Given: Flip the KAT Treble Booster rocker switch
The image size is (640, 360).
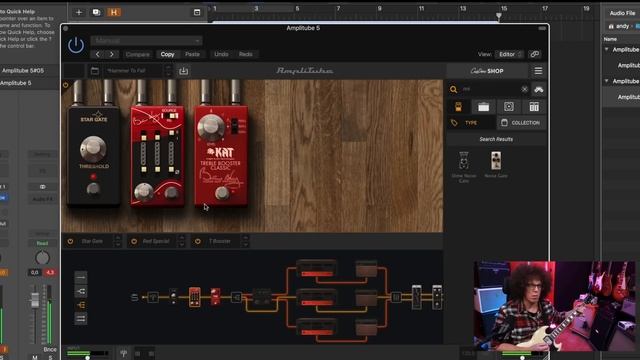Looking at the screenshot, I should (234, 126).
